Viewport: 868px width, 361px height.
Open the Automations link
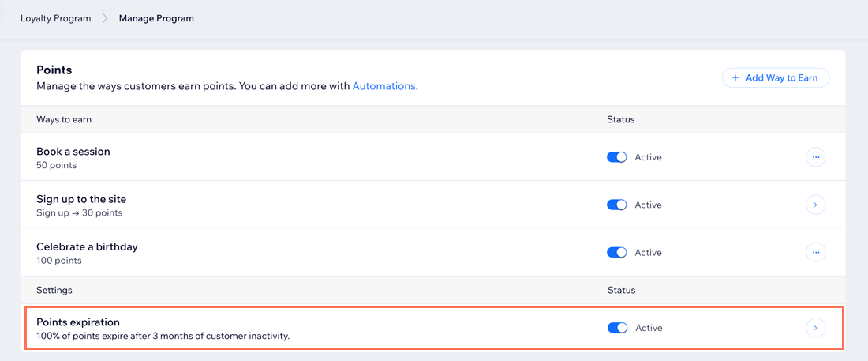(x=383, y=86)
